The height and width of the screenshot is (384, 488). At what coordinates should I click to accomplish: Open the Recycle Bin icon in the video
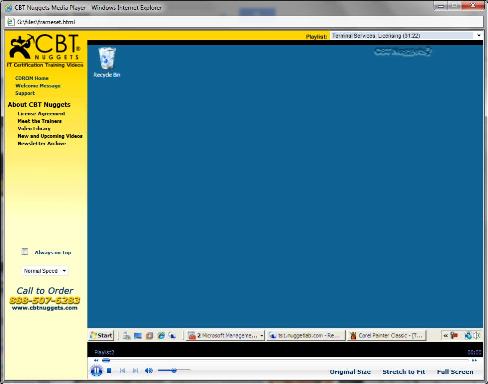[x=107, y=62]
